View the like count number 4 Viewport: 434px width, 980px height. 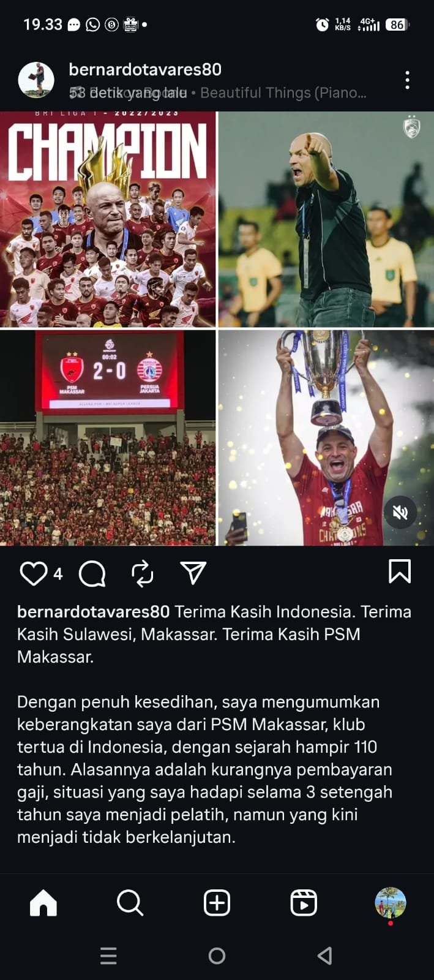(x=58, y=574)
